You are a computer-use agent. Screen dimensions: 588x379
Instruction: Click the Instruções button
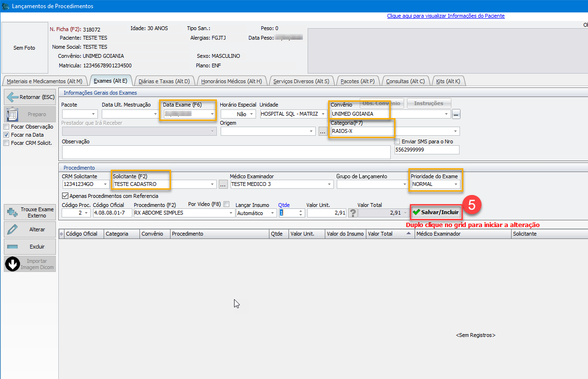click(428, 103)
